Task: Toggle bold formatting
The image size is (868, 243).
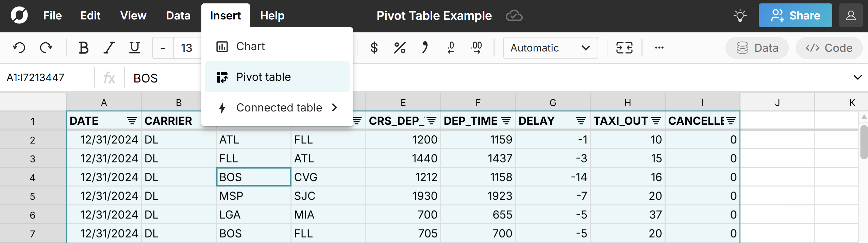Action: [83, 48]
